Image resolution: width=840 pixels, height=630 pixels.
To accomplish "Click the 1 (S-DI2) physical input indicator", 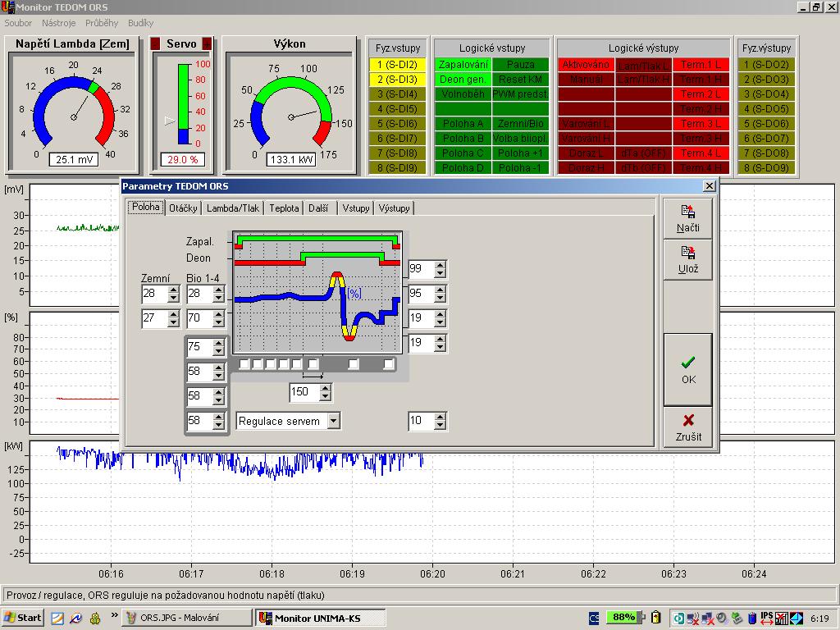I will (397, 65).
